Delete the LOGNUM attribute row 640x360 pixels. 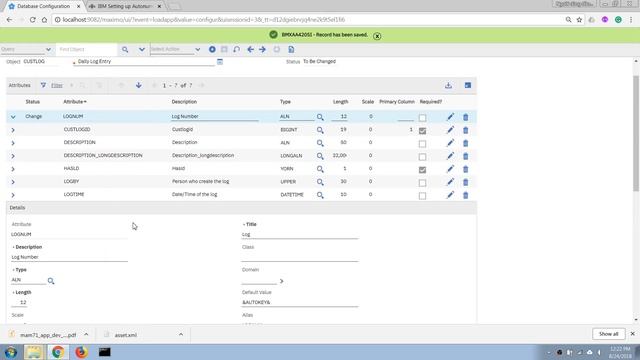coord(466,117)
